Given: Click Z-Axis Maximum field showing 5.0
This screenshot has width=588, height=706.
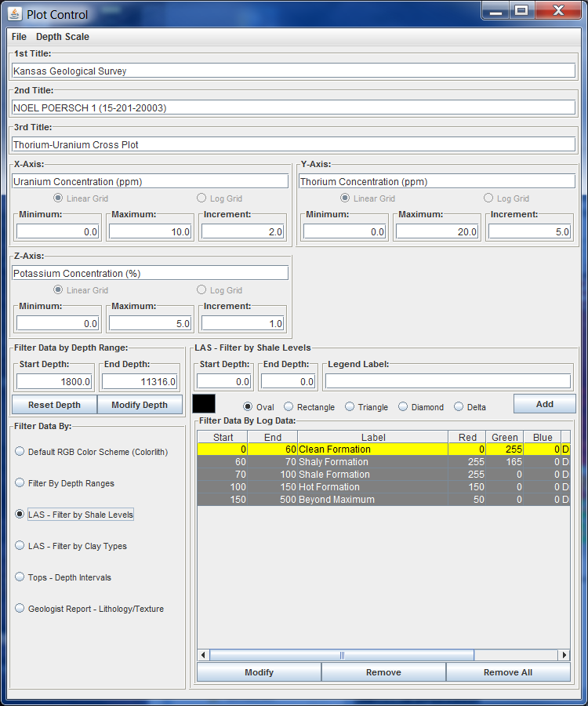Looking at the screenshot, I should (150, 323).
